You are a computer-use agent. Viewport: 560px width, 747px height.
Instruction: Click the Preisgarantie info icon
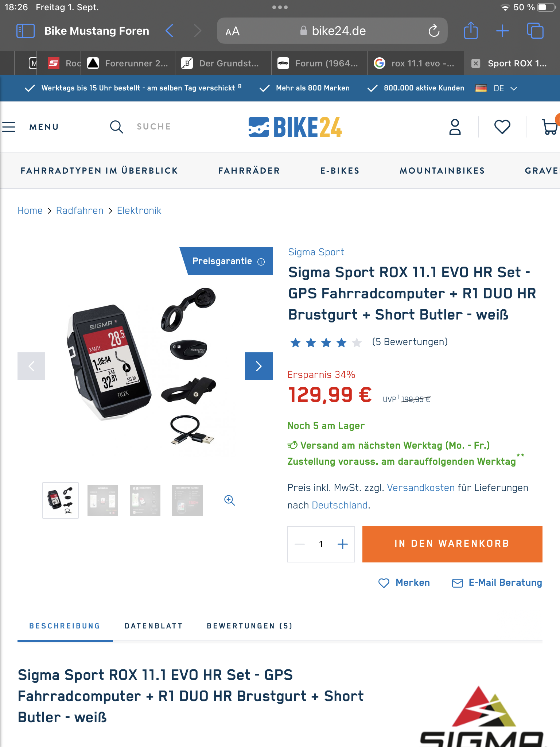pos(261,262)
